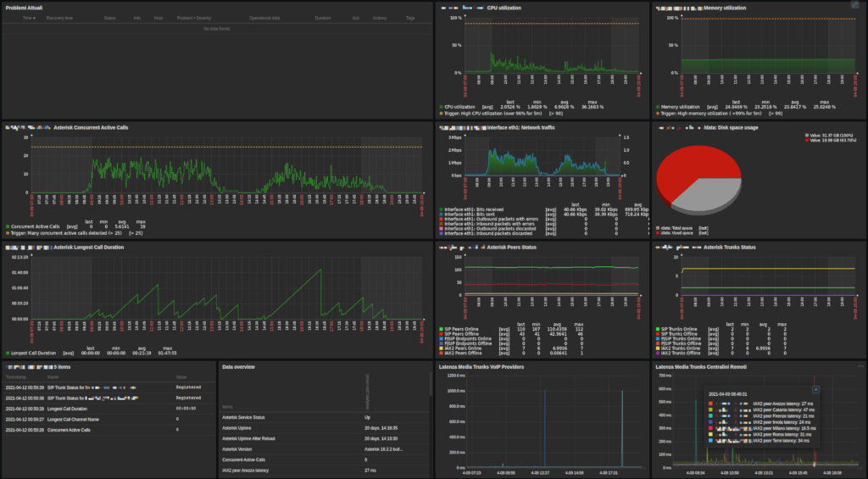Image resolution: width=868 pixels, height=479 pixels.
Task: Click the CPU utilization graph title
Action: pyautogui.click(x=504, y=8)
